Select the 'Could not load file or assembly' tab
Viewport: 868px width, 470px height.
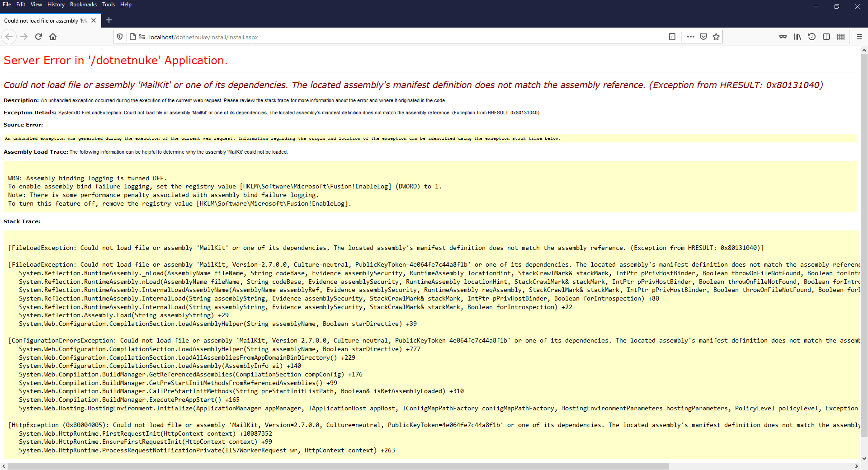[x=46, y=20]
